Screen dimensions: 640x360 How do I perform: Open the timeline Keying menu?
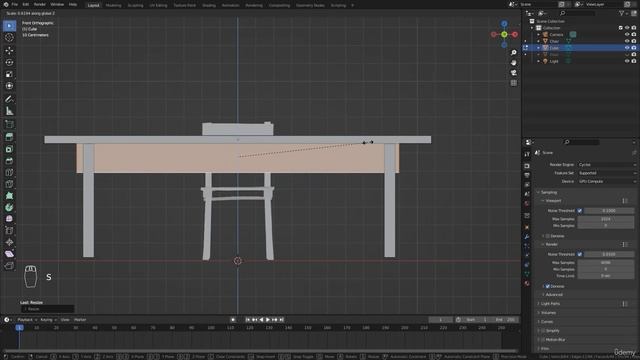pos(47,320)
